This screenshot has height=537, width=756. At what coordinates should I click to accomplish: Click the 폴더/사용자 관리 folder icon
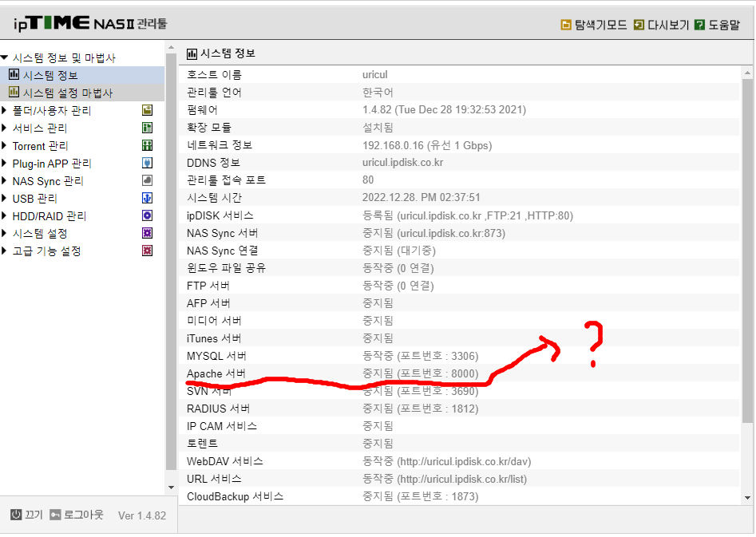[147, 110]
